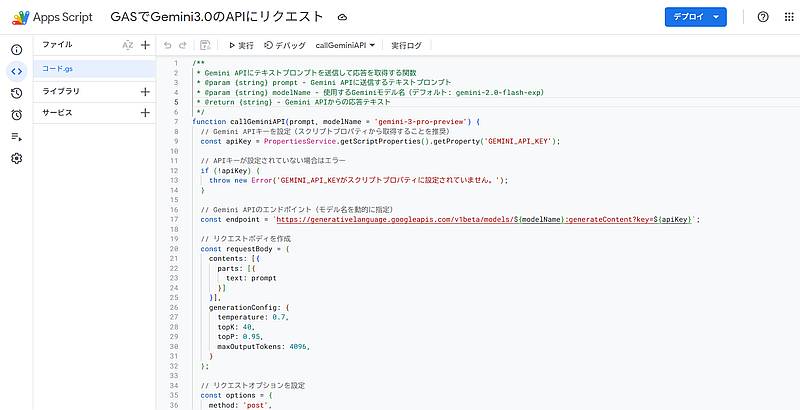Click on 'GEMINI_API_KEY' in getProperty call
800x410 pixels.
pyautogui.click(x=519, y=141)
